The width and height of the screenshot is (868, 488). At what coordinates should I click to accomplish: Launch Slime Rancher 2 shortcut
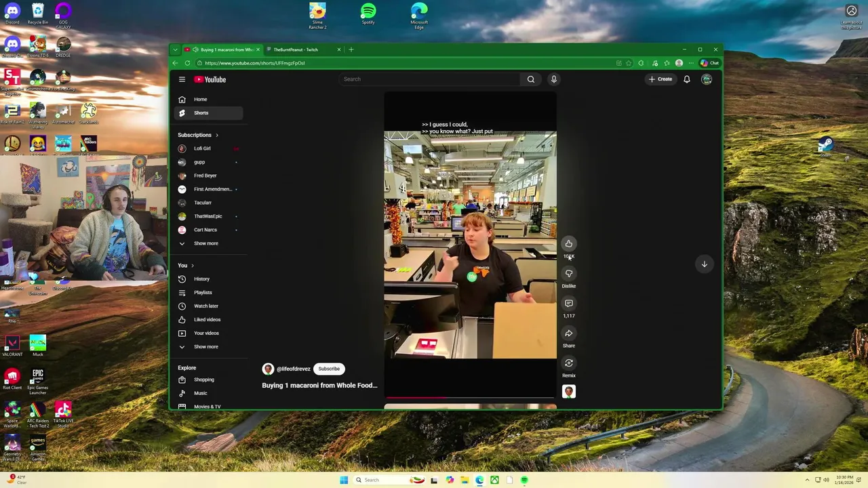pos(317,16)
